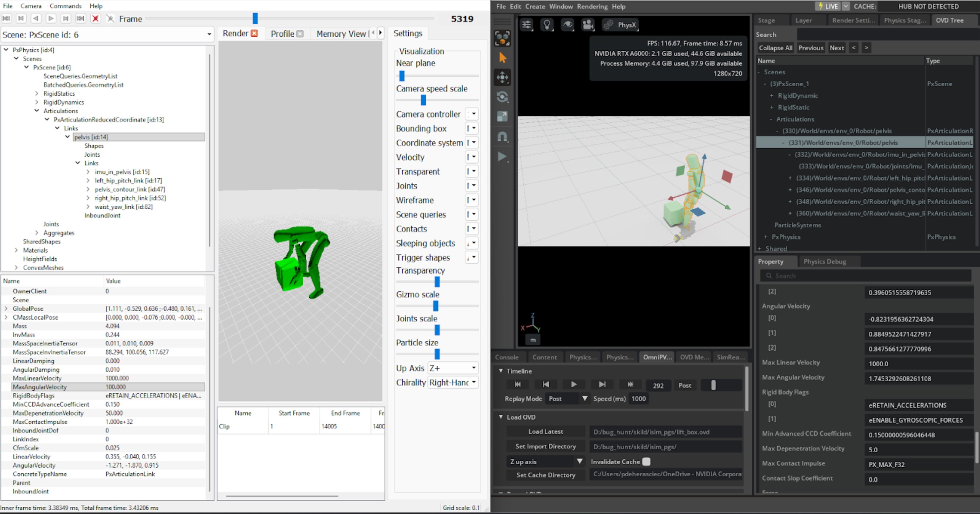Open the PhysX viewport overlay menu
Viewport: 980px width, 514px height.
pyautogui.click(x=620, y=25)
